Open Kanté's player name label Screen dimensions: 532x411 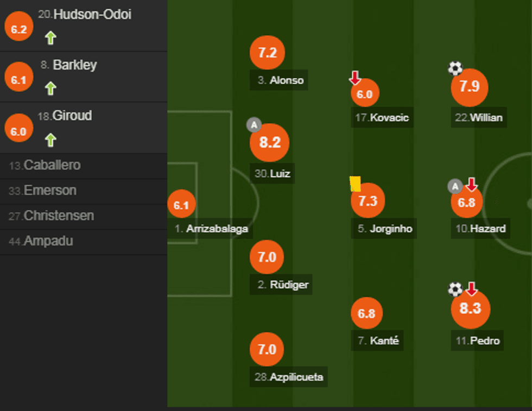click(378, 341)
